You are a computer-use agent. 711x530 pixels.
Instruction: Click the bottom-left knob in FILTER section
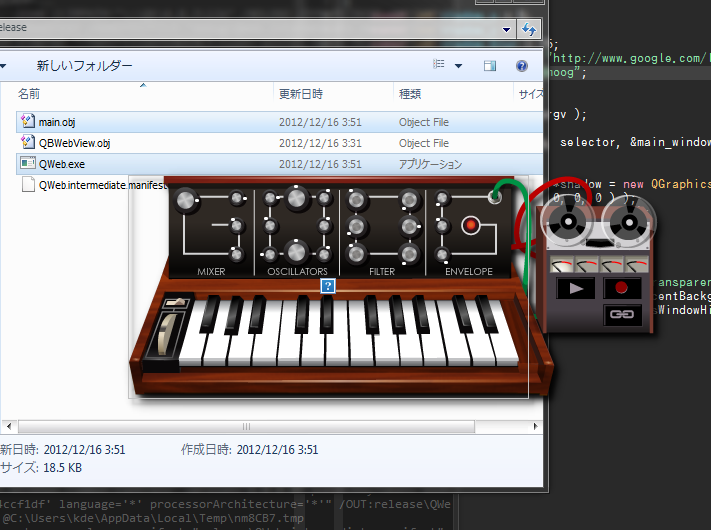356,254
